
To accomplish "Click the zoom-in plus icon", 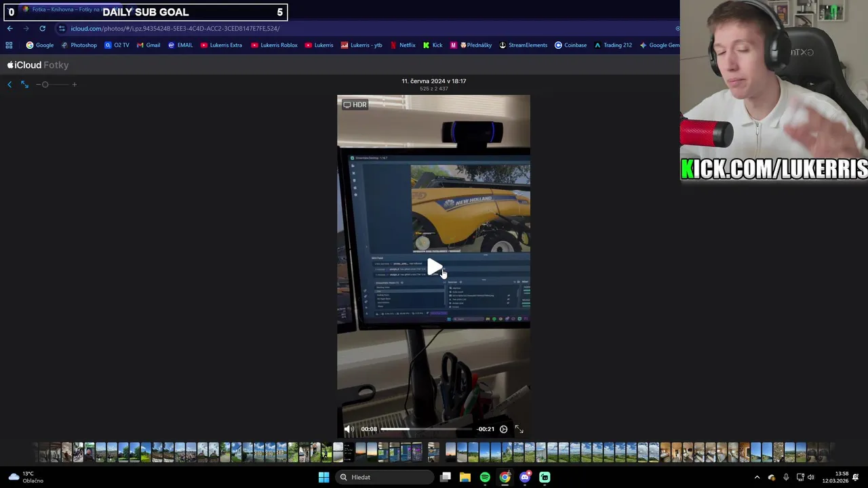I will click(75, 85).
